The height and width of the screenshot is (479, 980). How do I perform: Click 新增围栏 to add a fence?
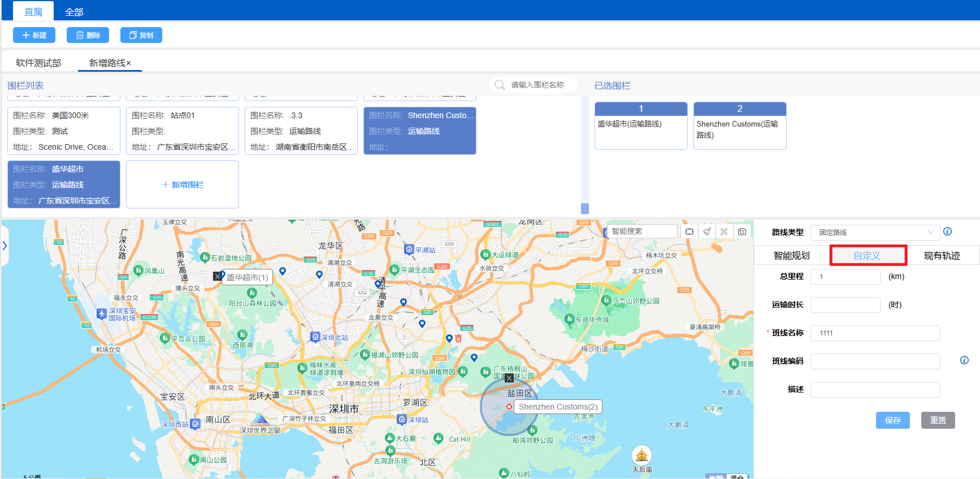tap(183, 185)
